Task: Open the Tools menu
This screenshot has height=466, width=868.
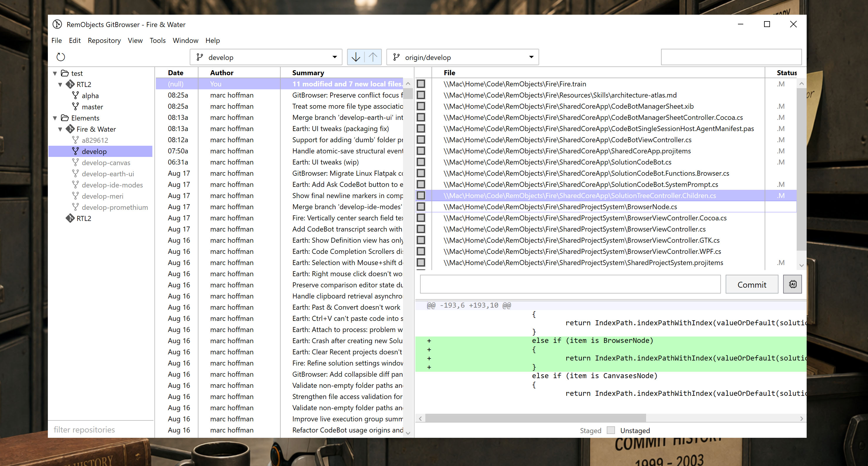Action: click(x=158, y=41)
